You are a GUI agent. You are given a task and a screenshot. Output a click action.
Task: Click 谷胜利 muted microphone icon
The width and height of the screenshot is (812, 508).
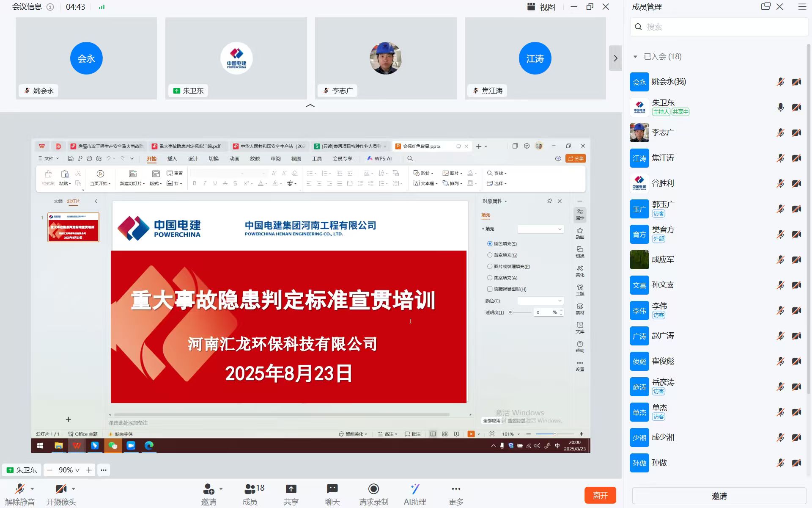780,184
